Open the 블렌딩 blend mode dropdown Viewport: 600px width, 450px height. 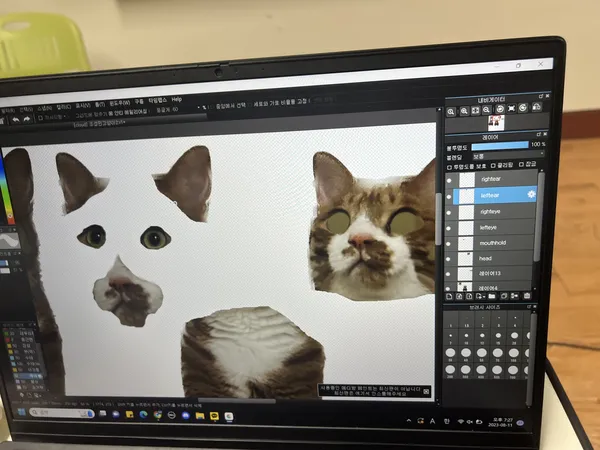click(x=508, y=155)
